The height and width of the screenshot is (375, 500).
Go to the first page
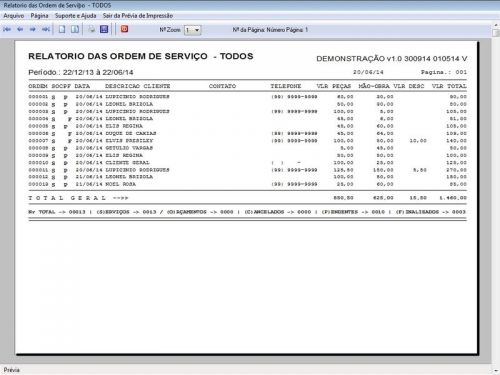[7, 29]
